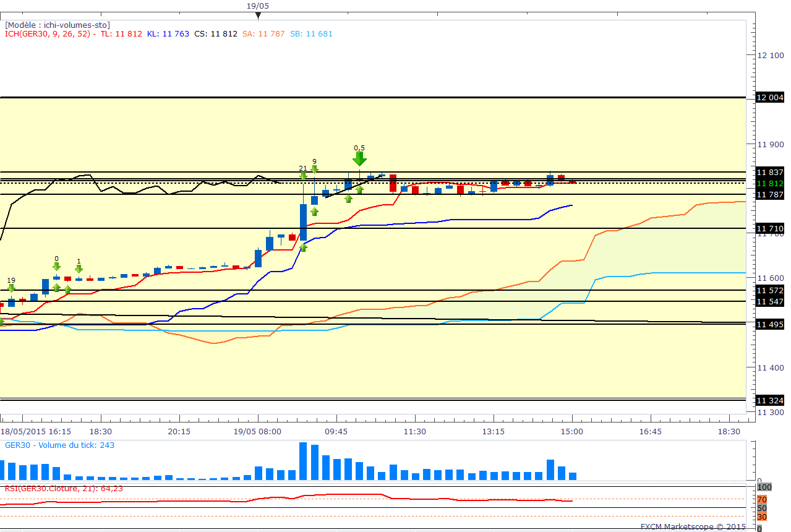
Task: Click the RSI oversold level 30 label
Action: pos(762,517)
